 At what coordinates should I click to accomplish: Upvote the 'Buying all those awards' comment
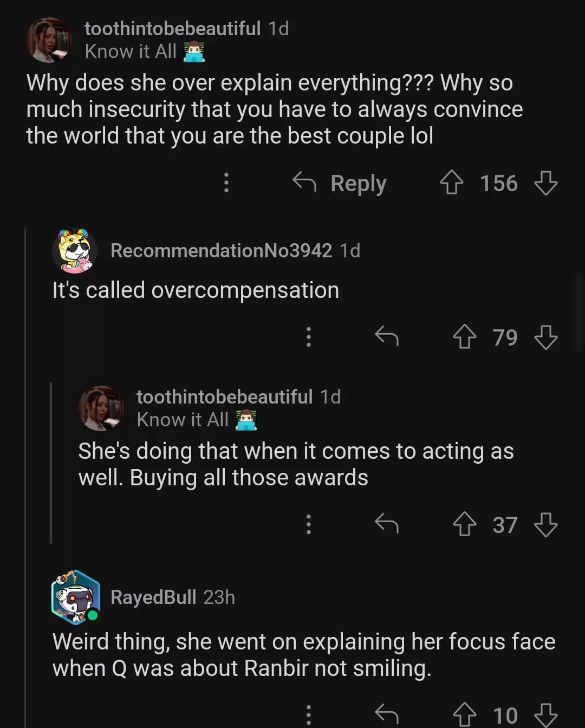(464, 524)
